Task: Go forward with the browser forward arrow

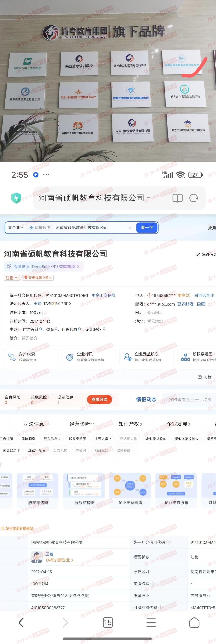Action: (65, 622)
